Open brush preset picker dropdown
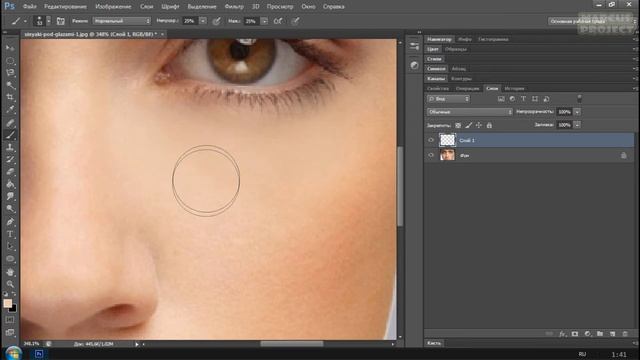 pos(49,21)
